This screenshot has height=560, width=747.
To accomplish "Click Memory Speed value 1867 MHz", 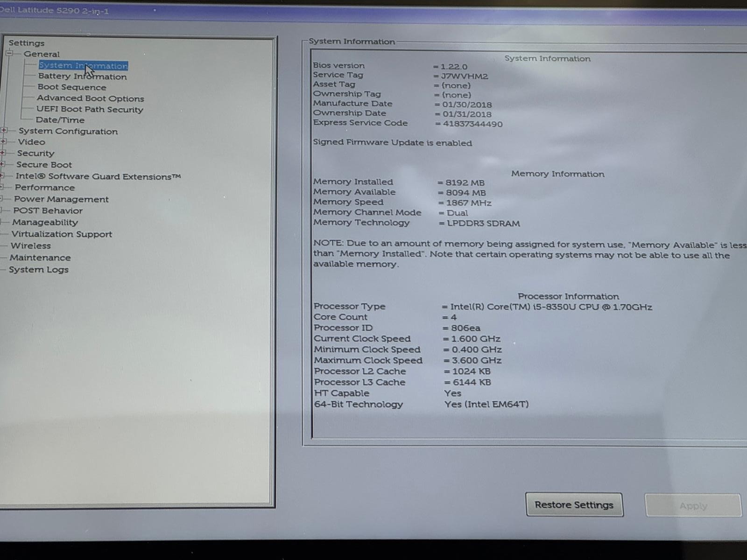I will [x=469, y=203].
